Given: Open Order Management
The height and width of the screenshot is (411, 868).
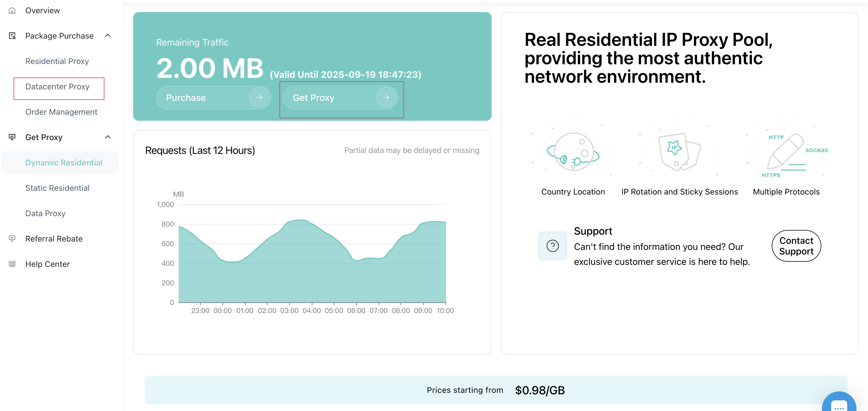Looking at the screenshot, I should (x=61, y=112).
